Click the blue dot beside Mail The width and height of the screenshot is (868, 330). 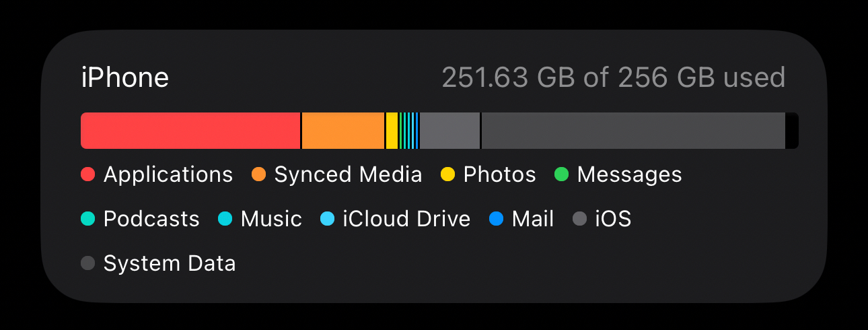496,219
